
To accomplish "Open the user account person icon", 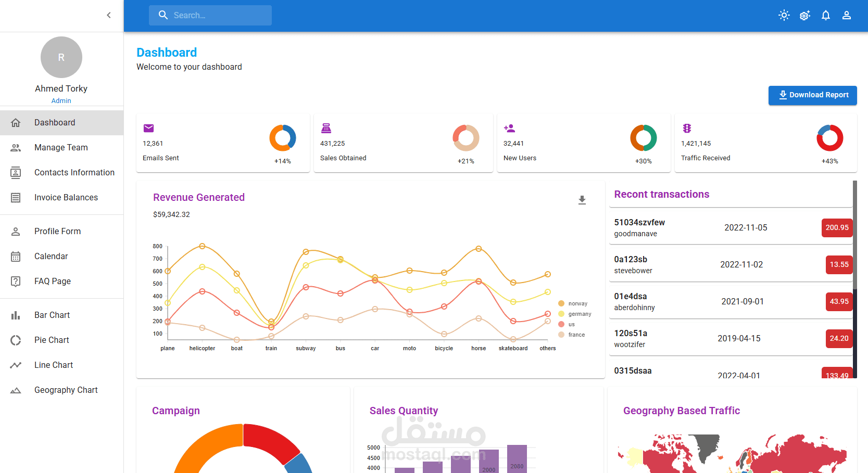I will [x=847, y=15].
